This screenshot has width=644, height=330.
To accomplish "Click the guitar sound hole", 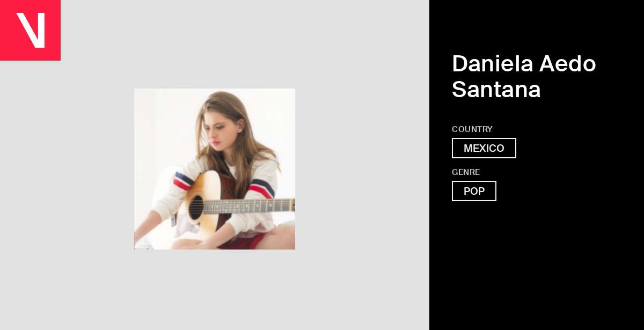I will coord(196,208).
